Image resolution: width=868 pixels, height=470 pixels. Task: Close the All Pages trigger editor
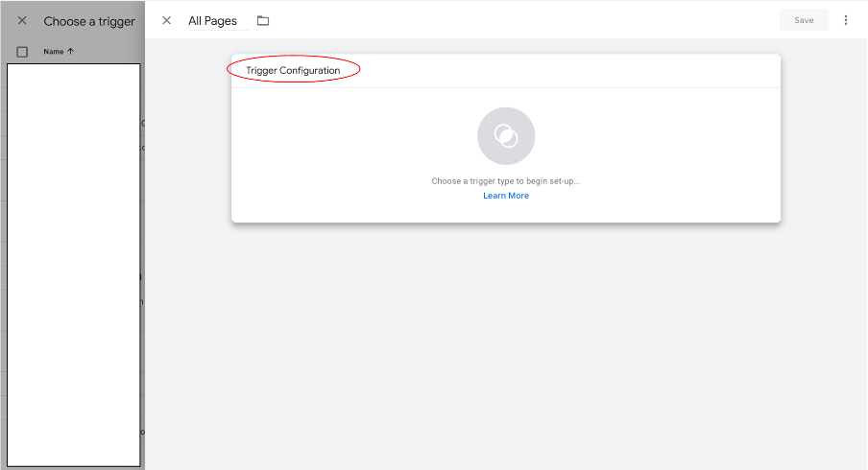click(x=167, y=20)
